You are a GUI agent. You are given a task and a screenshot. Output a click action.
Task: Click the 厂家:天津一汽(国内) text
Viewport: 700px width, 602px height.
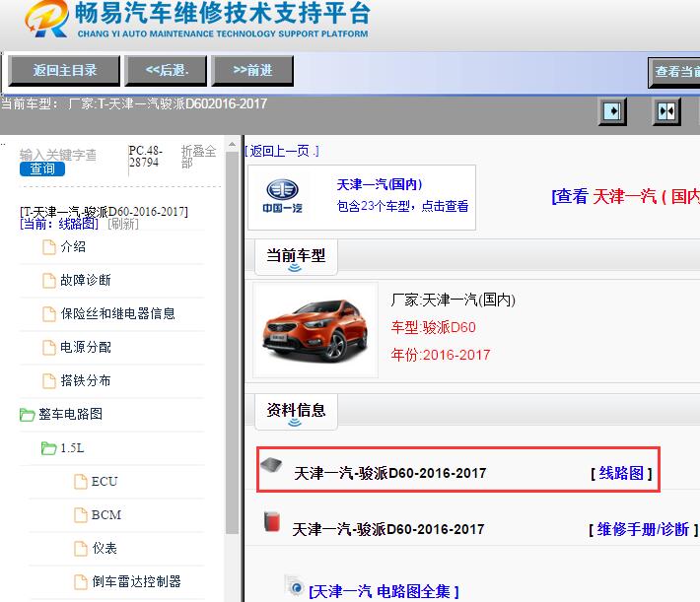click(x=454, y=300)
